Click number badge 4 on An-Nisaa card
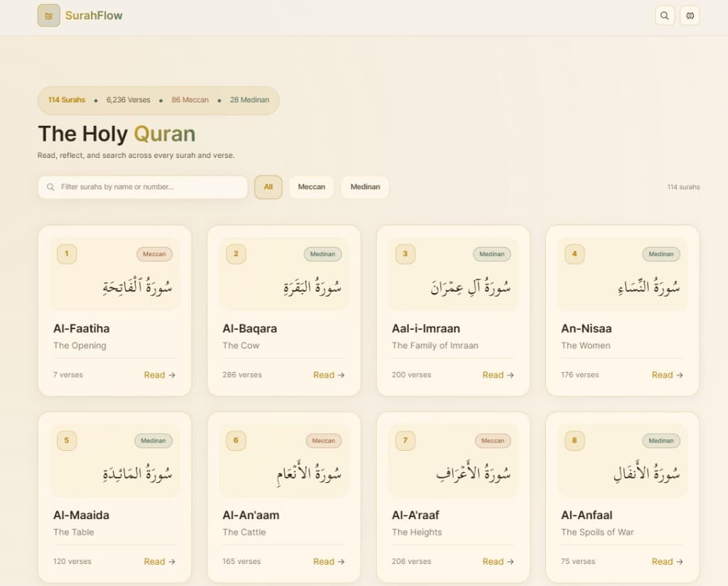 point(574,254)
